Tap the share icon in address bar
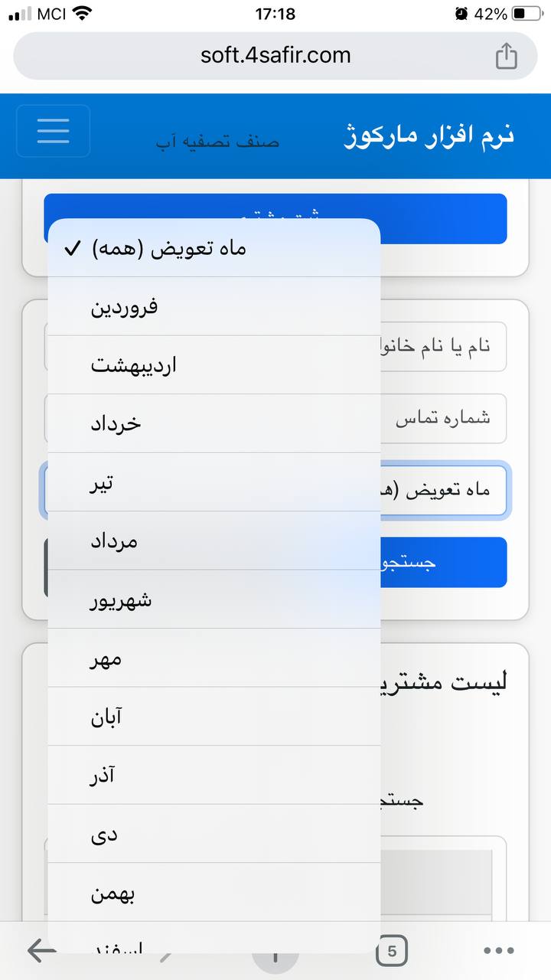 [x=506, y=56]
